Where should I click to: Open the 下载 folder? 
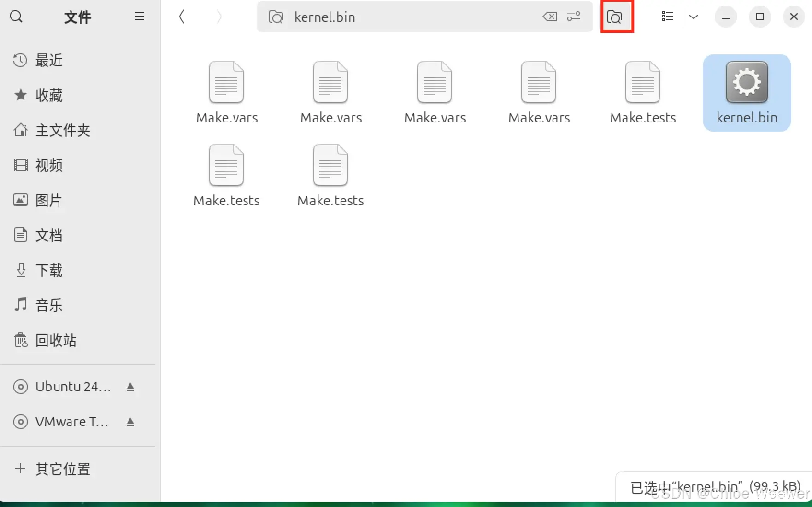80,270
